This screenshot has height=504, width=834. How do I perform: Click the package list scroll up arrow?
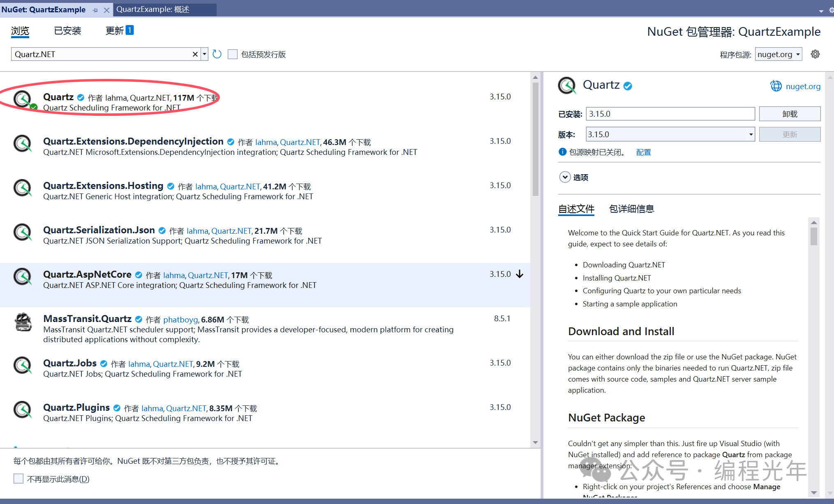point(535,77)
